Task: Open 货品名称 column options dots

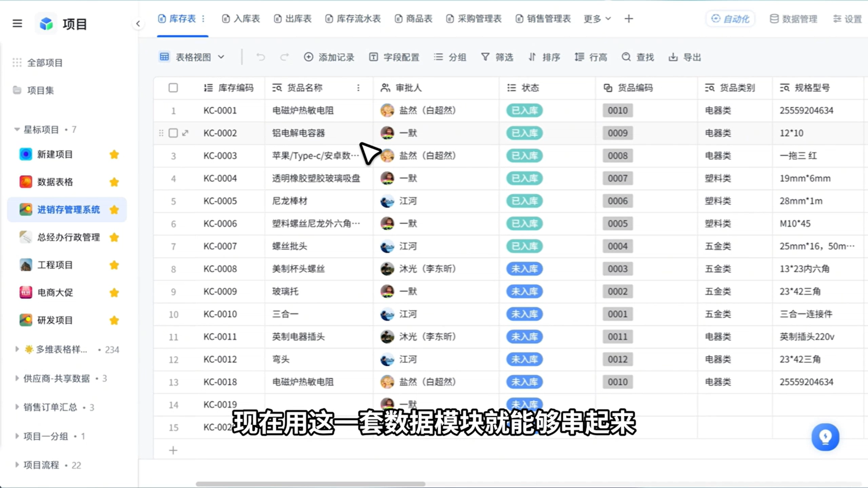Action: [x=358, y=88]
